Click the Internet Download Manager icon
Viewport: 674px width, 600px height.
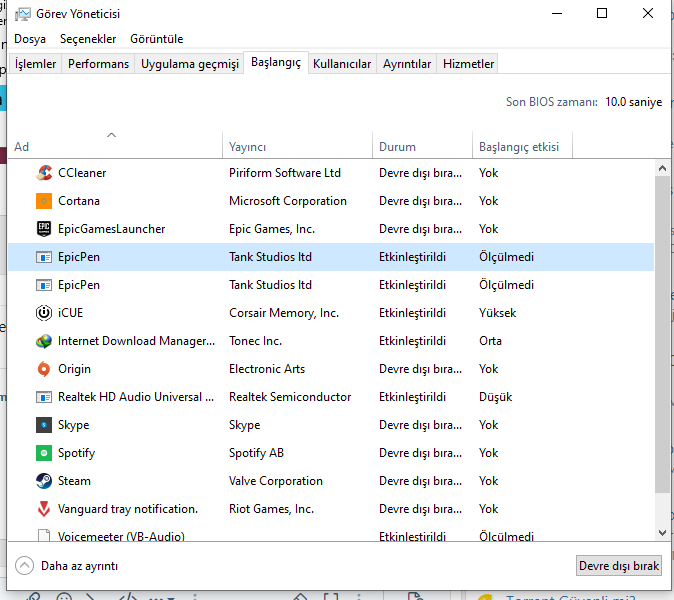(x=44, y=341)
